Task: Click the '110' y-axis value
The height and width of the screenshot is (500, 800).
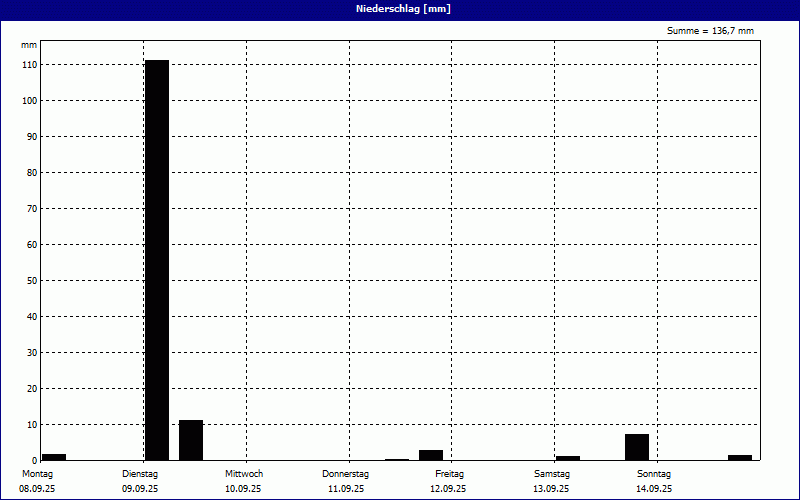Action: tap(30, 65)
